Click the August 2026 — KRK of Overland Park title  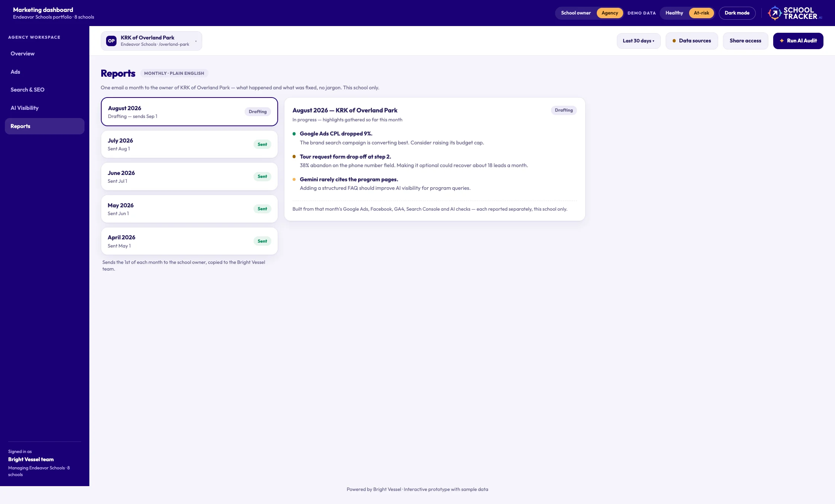pos(345,110)
